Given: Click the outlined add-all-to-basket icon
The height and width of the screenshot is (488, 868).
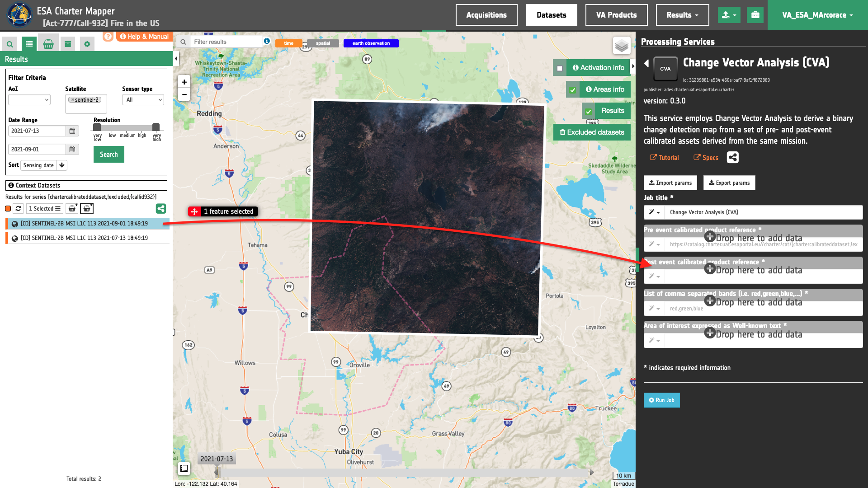Looking at the screenshot, I should tap(87, 209).
